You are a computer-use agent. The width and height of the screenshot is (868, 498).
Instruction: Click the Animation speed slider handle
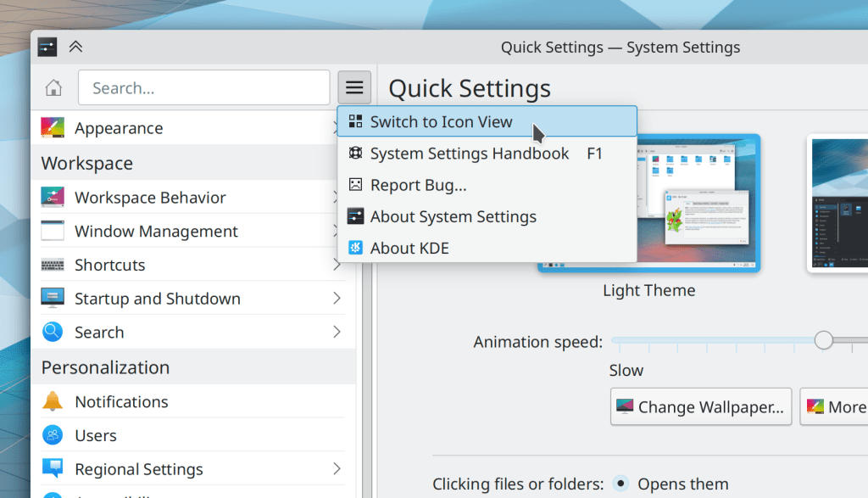click(x=823, y=340)
